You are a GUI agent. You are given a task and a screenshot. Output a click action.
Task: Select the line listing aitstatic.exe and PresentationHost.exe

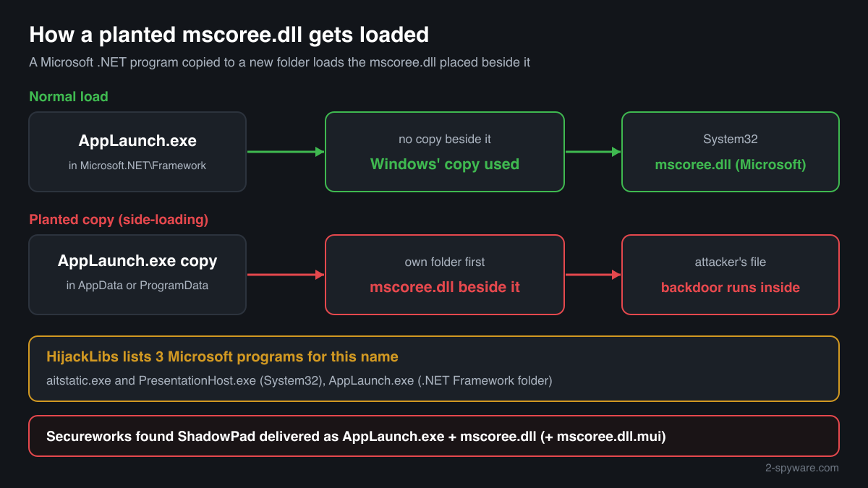(299, 380)
